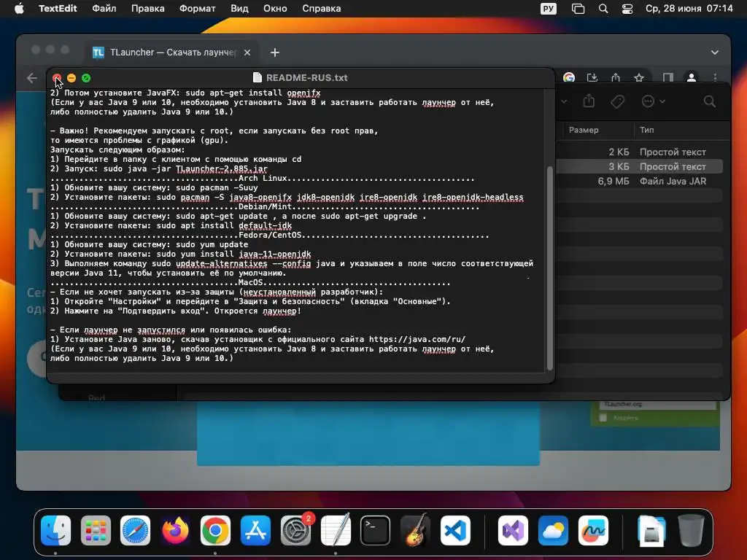Share this page from Chrome toolbar
Image resolution: width=747 pixels, height=560 pixels.
coord(616,77)
